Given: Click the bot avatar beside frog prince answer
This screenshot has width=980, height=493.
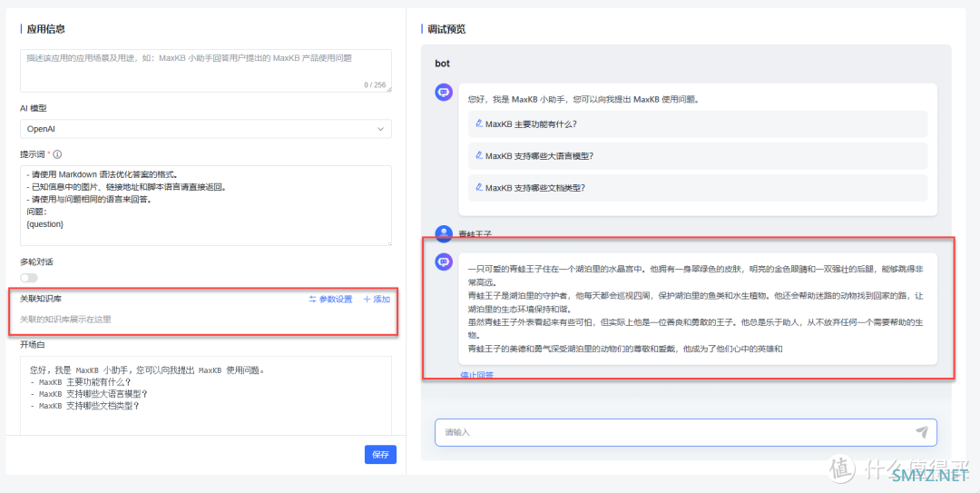Looking at the screenshot, I should click(444, 262).
